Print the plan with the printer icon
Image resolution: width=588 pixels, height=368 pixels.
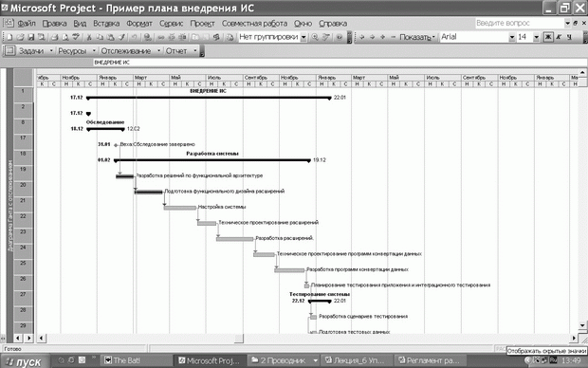coord(55,37)
